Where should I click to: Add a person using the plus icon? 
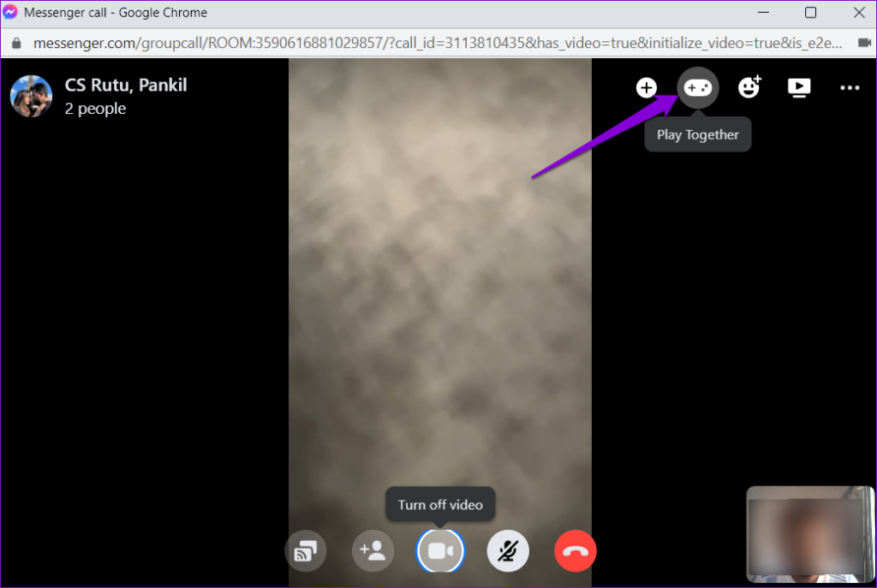click(x=646, y=87)
